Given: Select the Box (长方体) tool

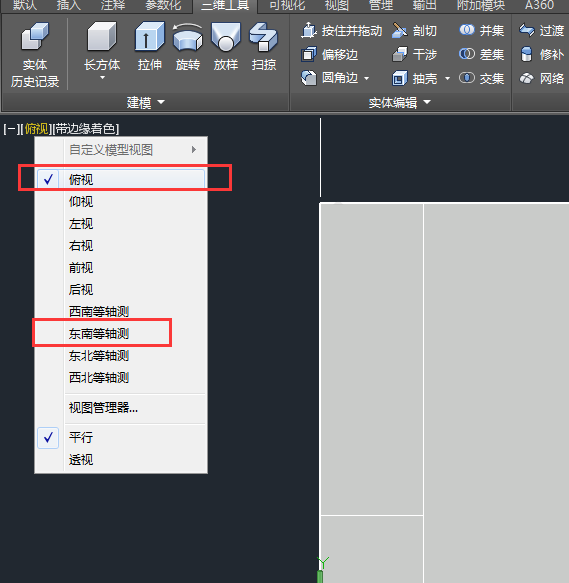Looking at the screenshot, I should (x=102, y=45).
